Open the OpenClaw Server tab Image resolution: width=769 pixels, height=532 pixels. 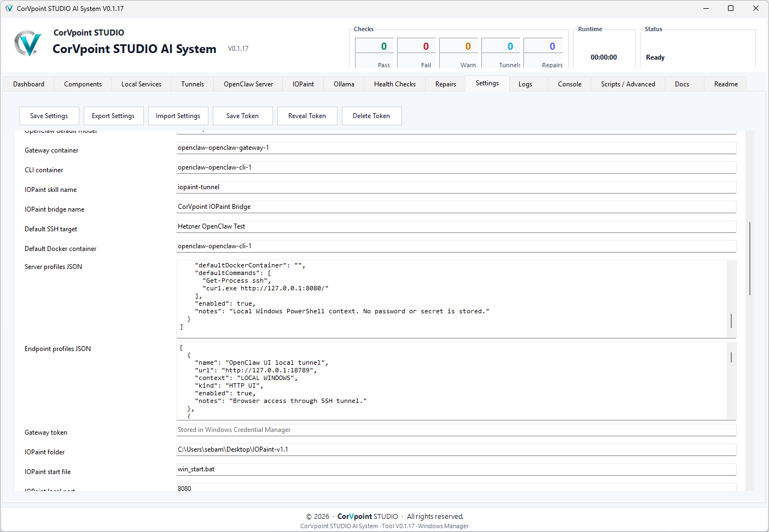click(x=248, y=84)
